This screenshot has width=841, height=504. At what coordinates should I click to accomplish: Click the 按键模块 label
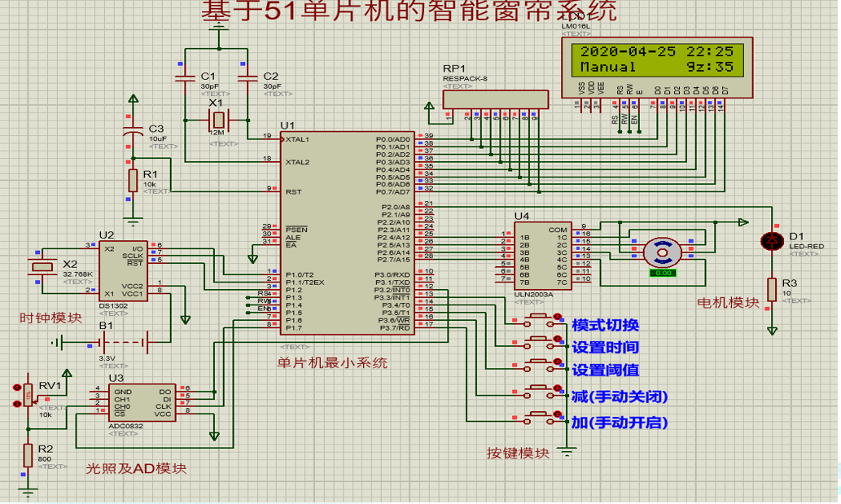coord(518,453)
